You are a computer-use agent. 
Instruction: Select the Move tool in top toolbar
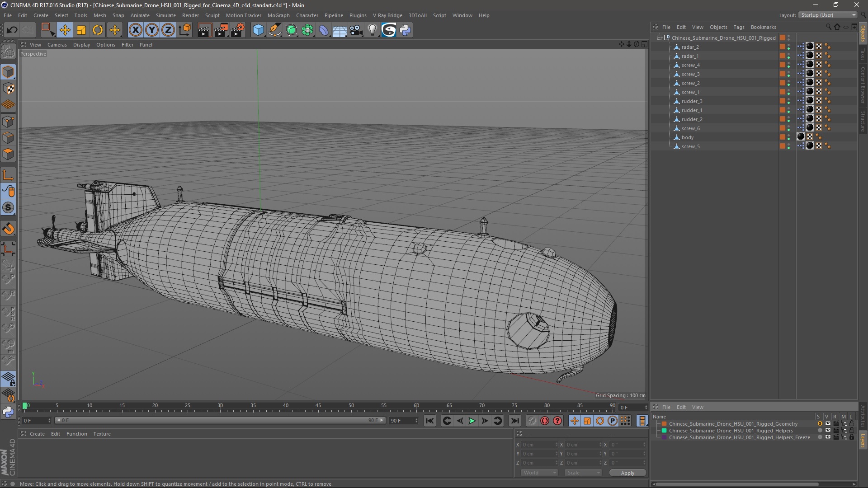[x=65, y=30]
